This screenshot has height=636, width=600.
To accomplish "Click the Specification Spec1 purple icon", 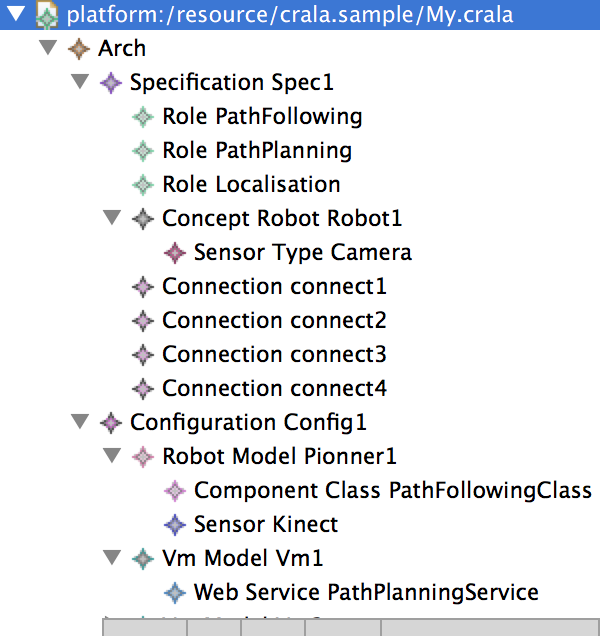I will tap(111, 82).
